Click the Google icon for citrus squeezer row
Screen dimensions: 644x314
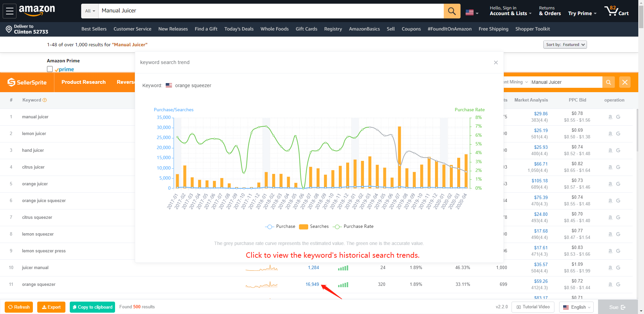click(x=618, y=217)
